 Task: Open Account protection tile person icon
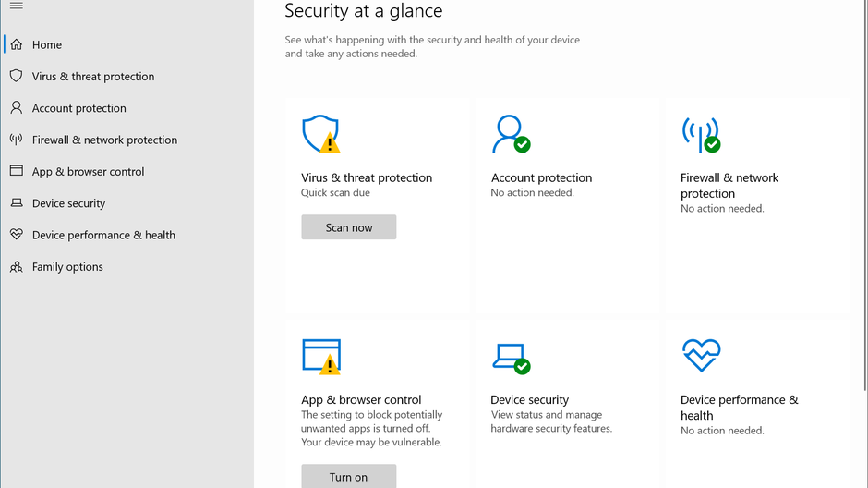[x=511, y=134]
